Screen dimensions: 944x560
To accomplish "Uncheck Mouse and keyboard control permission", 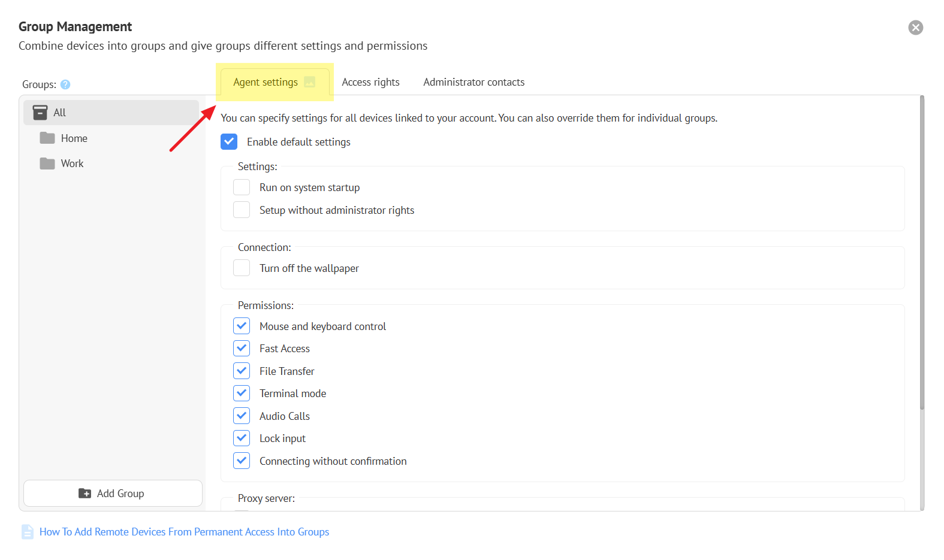I will (242, 326).
